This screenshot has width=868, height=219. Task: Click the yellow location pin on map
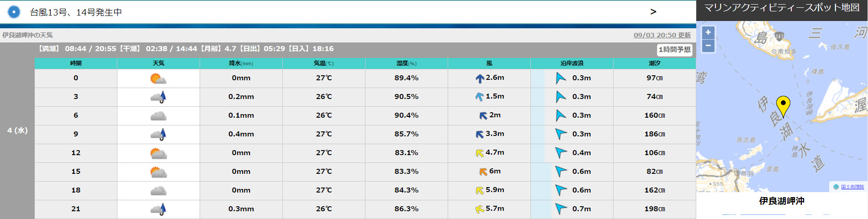coord(783,106)
